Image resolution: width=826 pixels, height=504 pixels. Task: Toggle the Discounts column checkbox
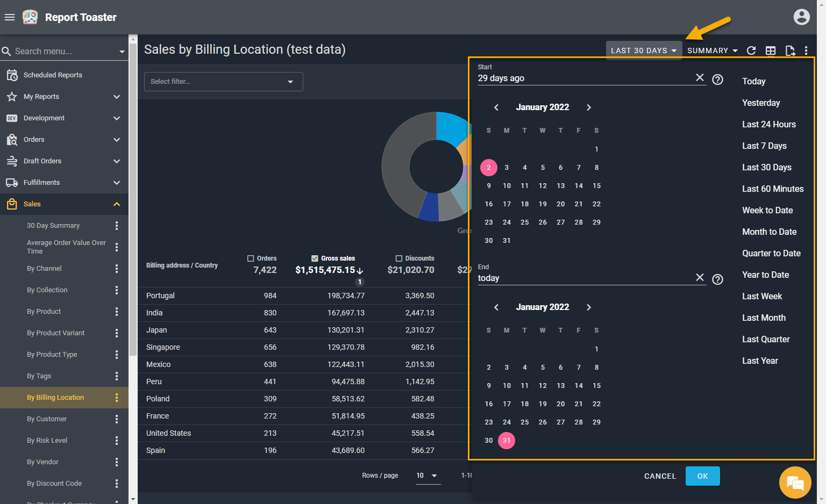coord(399,258)
